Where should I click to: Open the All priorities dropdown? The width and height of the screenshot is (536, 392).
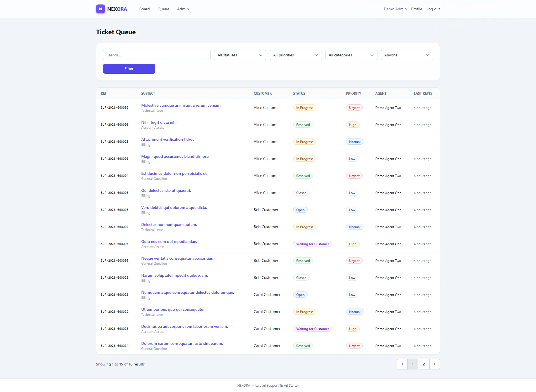(296, 55)
